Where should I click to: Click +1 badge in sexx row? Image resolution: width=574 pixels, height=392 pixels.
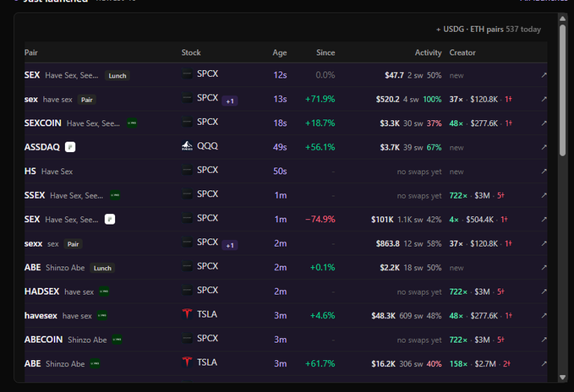pos(230,246)
